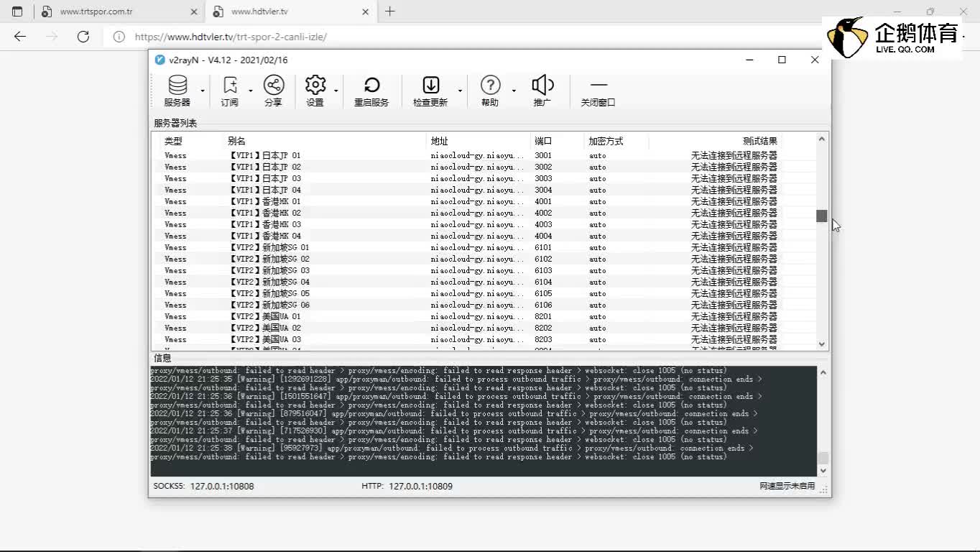The height and width of the screenshot is (552, 980).
Task: Select the 【VIP1】香港HK 01 server row
Action: point(264,201)
